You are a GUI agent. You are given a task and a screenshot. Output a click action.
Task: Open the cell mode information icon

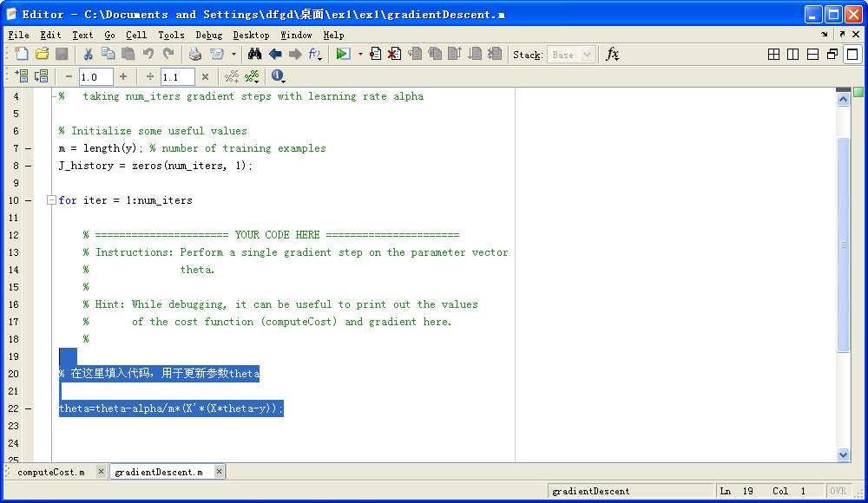click(x=278, y=76)
